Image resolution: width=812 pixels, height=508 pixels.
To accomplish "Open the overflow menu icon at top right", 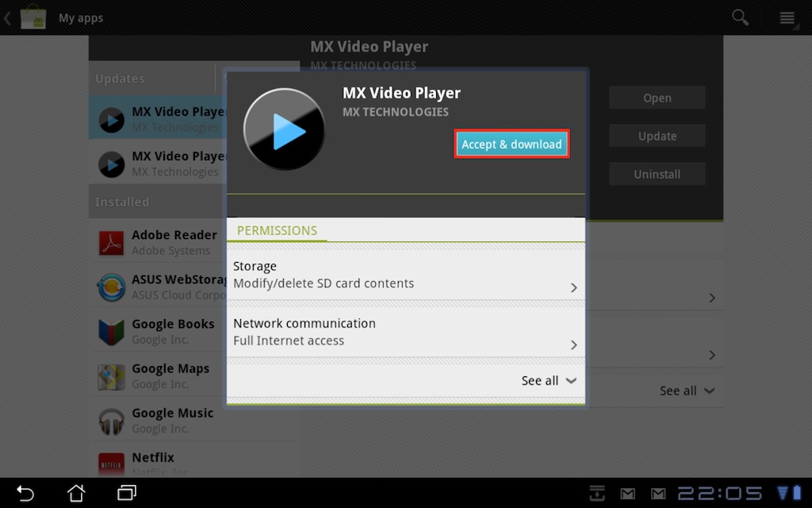I will [x=787, y=17].
